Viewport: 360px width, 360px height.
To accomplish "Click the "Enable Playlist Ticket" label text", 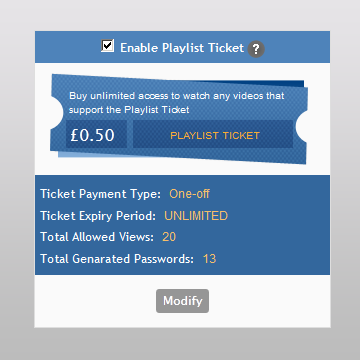I will pos(182,48).
